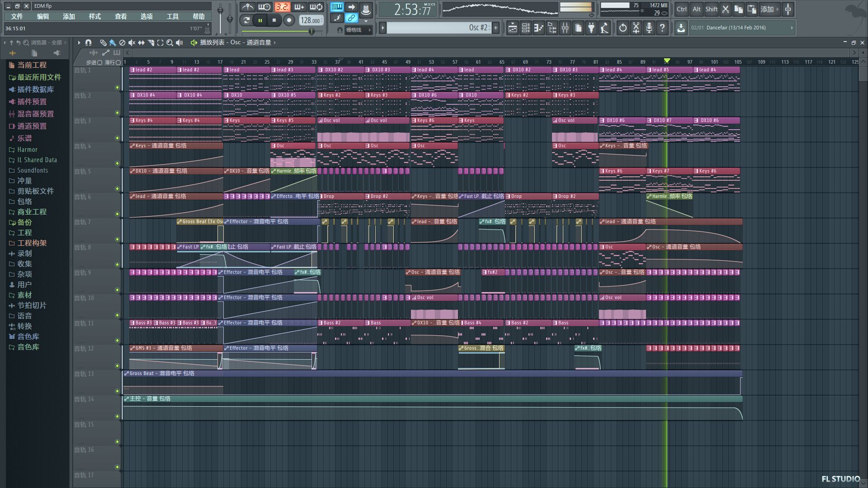Toggle 滑行 radio option

(x=118, y=62)
